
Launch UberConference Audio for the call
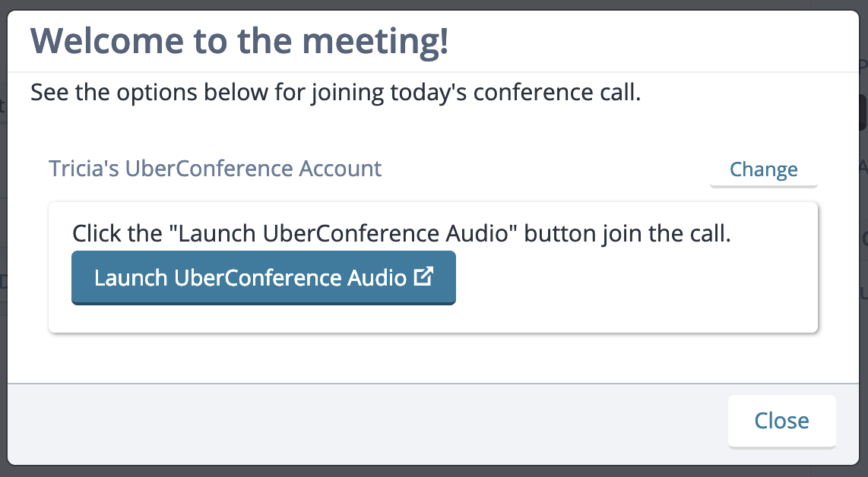(264, 277)
